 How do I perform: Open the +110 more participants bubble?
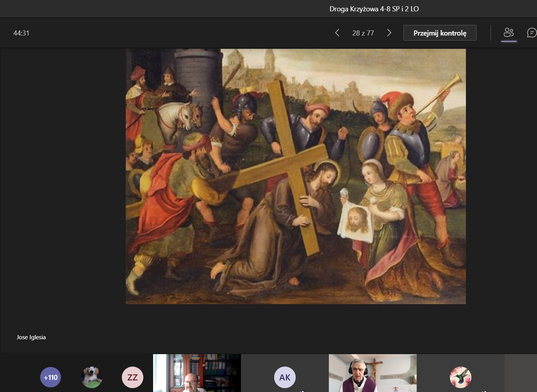(51, 377)
